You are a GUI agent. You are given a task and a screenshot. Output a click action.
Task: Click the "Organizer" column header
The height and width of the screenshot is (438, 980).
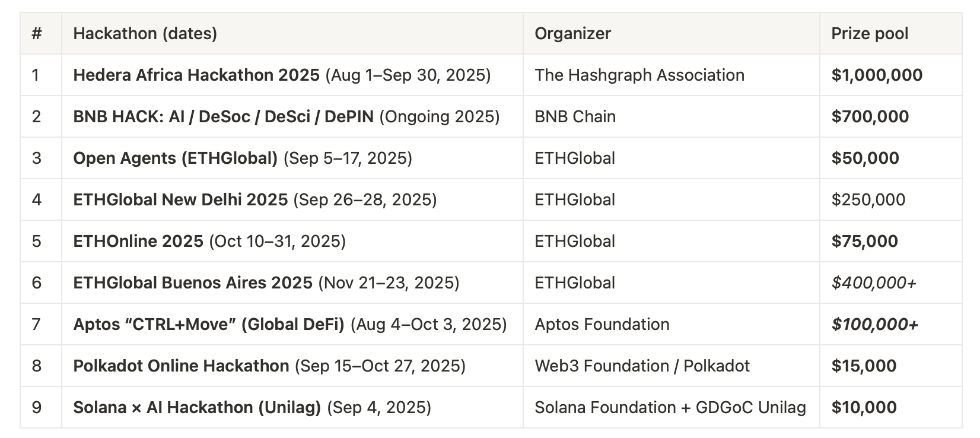click(x=572, y=33)
